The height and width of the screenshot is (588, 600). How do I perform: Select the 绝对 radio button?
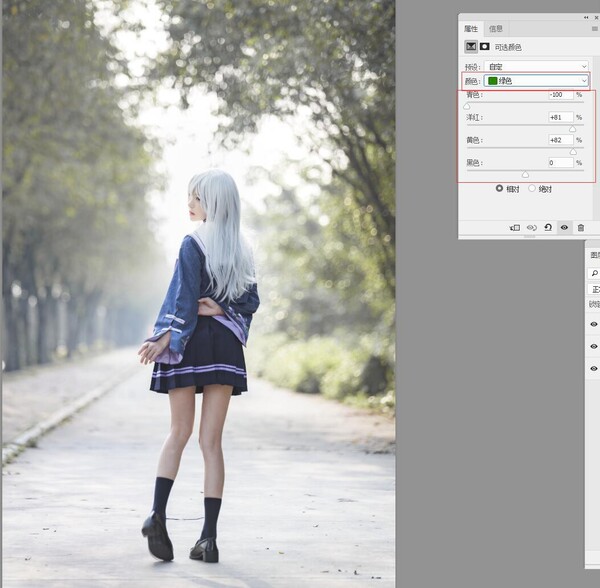tap(532, 188)
